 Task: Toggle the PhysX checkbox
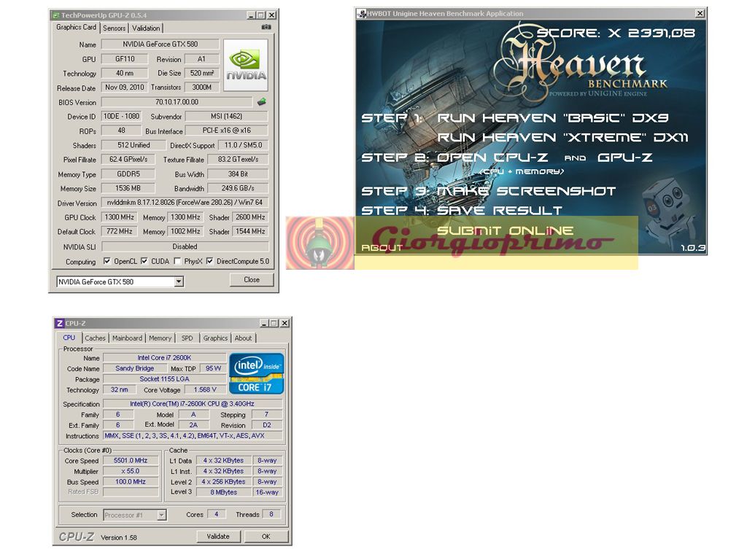pyautogui.click(x=177, y=261)
